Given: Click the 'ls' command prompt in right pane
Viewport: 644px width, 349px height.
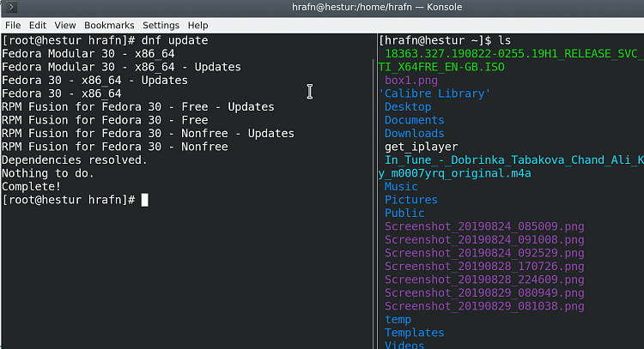Looking at the screenshot, I should click(445, 40).
